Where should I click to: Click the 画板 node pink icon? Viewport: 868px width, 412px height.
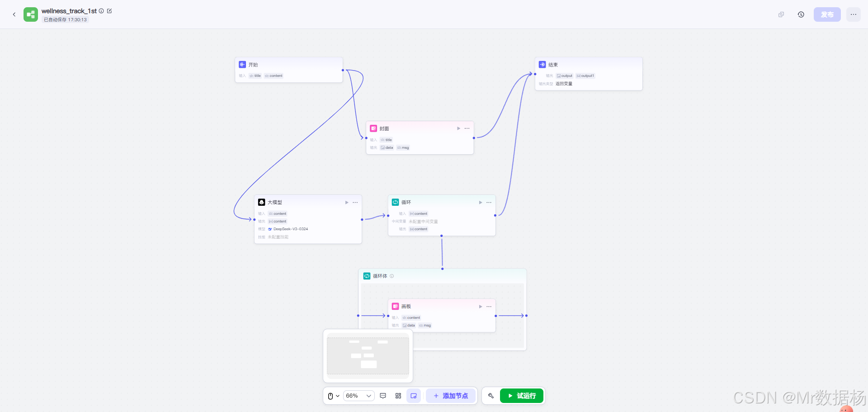tap(395, 306)
